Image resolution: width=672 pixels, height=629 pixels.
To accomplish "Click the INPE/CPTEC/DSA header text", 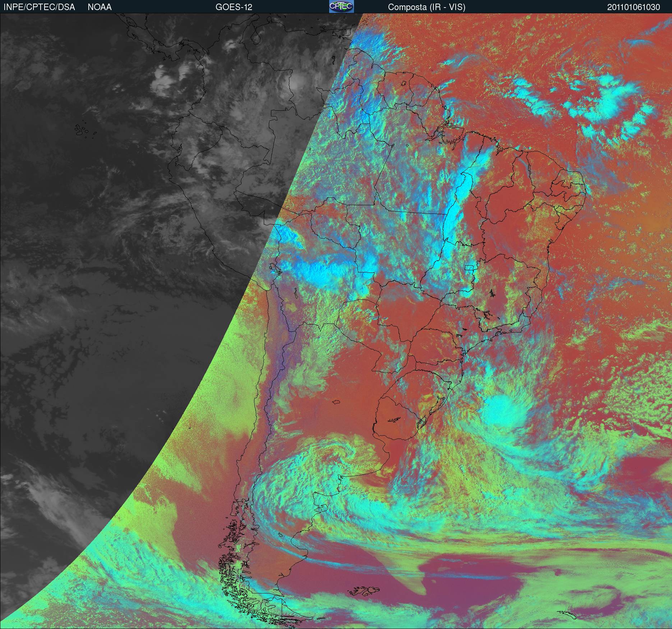I will coord(39,7).
